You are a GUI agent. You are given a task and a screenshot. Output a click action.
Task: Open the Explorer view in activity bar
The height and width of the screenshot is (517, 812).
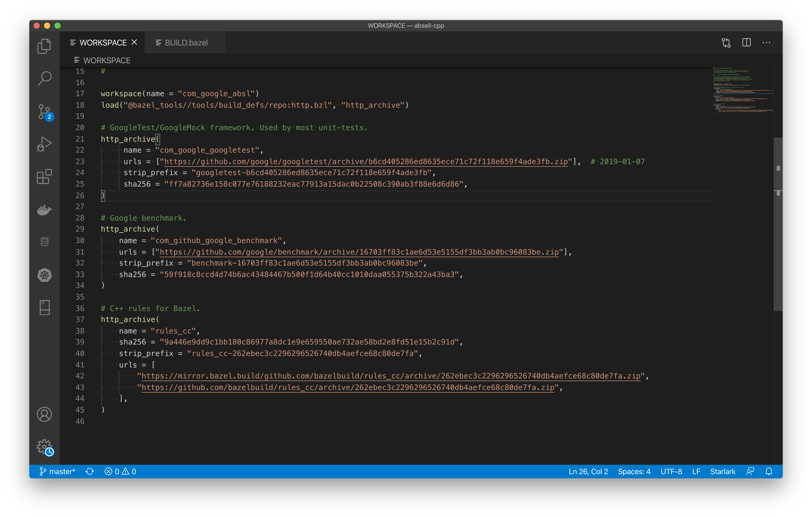44,46
